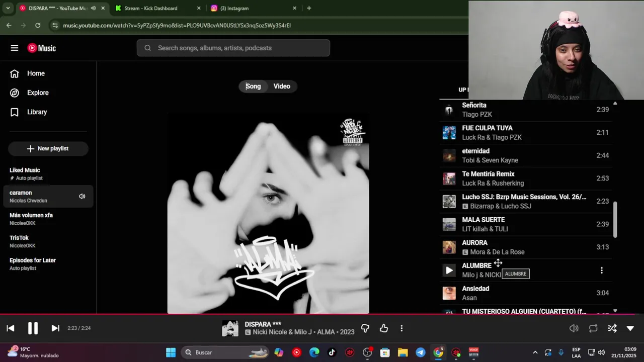
Task: Select Lucho SSJ Bzrp Music Sessions track
Action: coord(526,202)
